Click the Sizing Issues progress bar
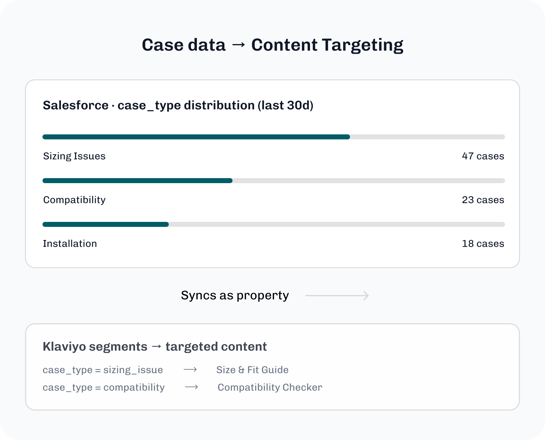This screenshot has height=440, width=545. (x=274, y=137)
